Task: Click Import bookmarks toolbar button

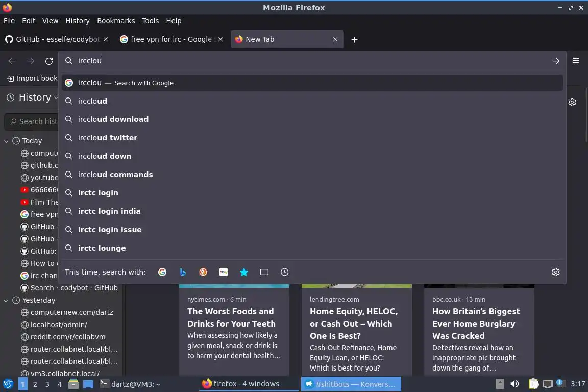Action: 32,79
